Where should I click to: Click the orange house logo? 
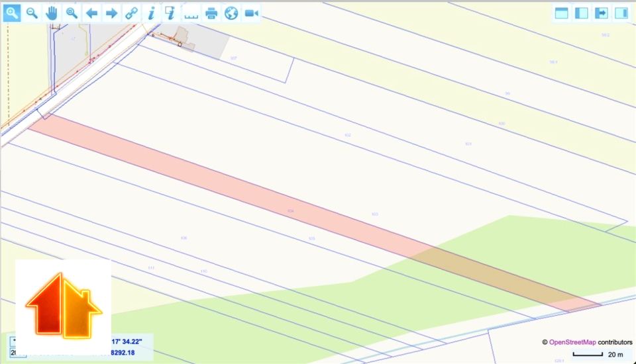pyautogui.click(x=64, y=306)
